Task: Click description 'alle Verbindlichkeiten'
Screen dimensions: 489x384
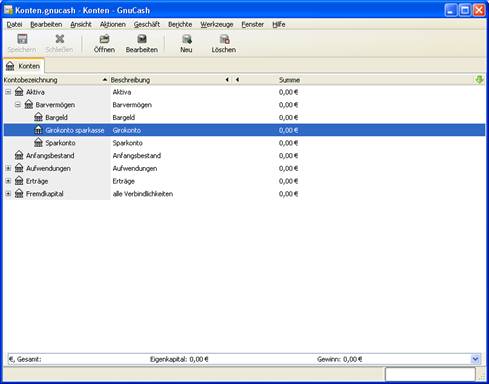Action: coord(143,194)
